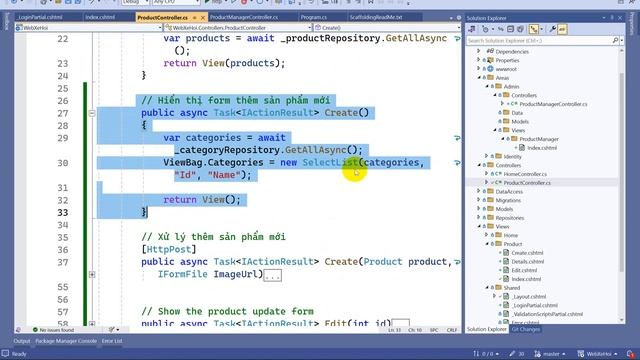The height and width of the screenshot is (360, 640).
Task: Select ProductController.cs in Solution Explorer
Action: tap(527, 183)
